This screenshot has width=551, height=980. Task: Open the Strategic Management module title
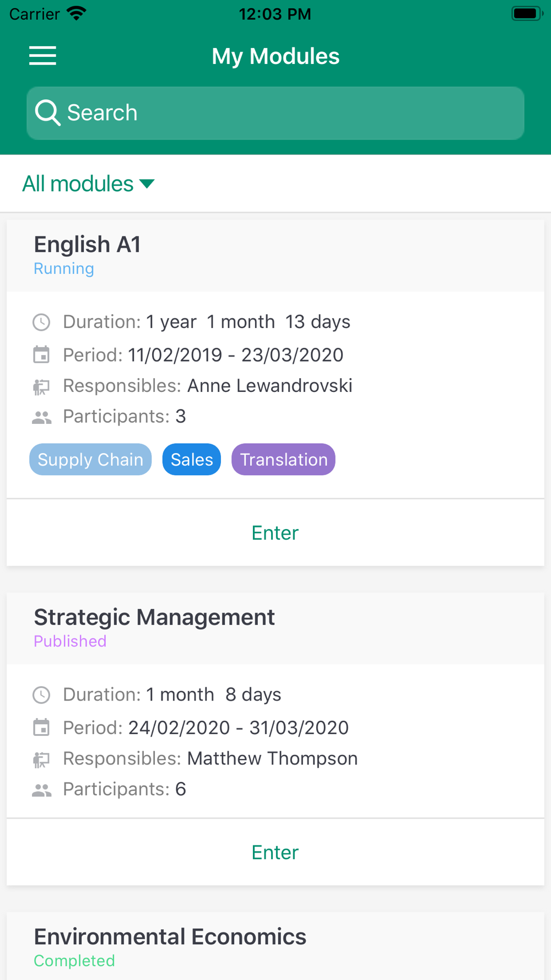(154, 617)
